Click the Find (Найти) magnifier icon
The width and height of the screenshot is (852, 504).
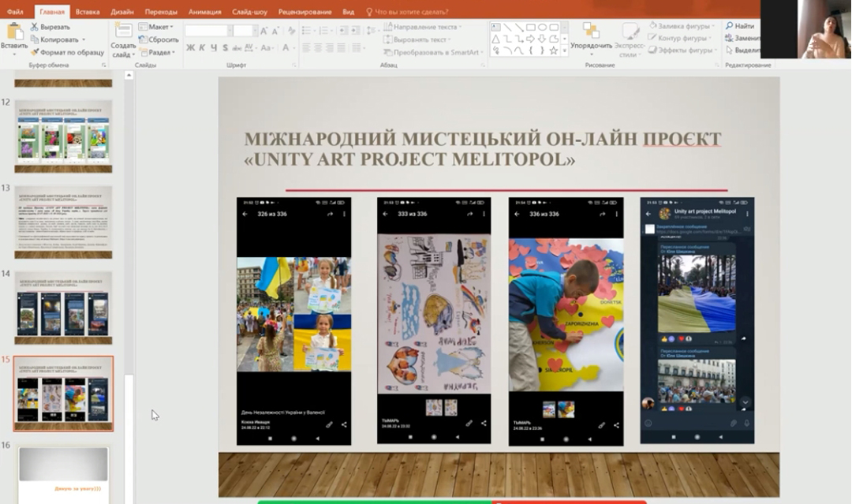[x=730, y=26]
